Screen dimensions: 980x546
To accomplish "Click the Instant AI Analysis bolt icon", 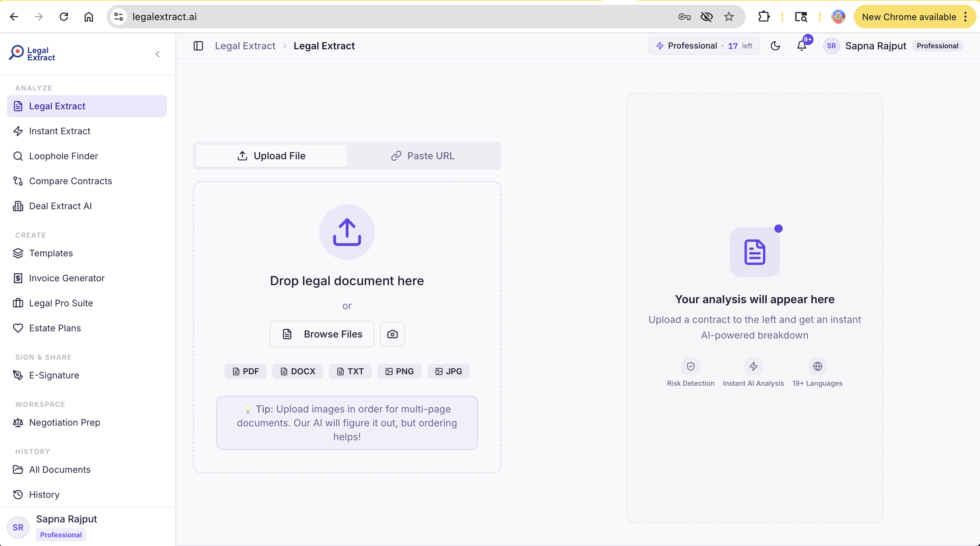I will click(753, 366).
